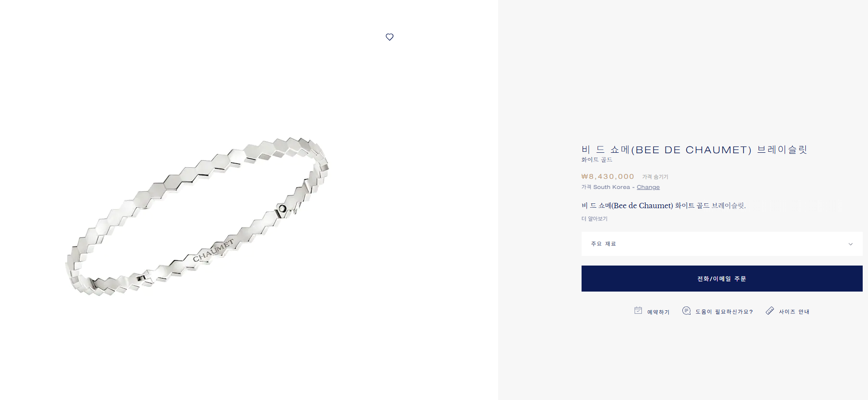868x400 pixels.
Task: Click the calendar icon for booking
Action: pyautogui.click(x=638, y=310)
